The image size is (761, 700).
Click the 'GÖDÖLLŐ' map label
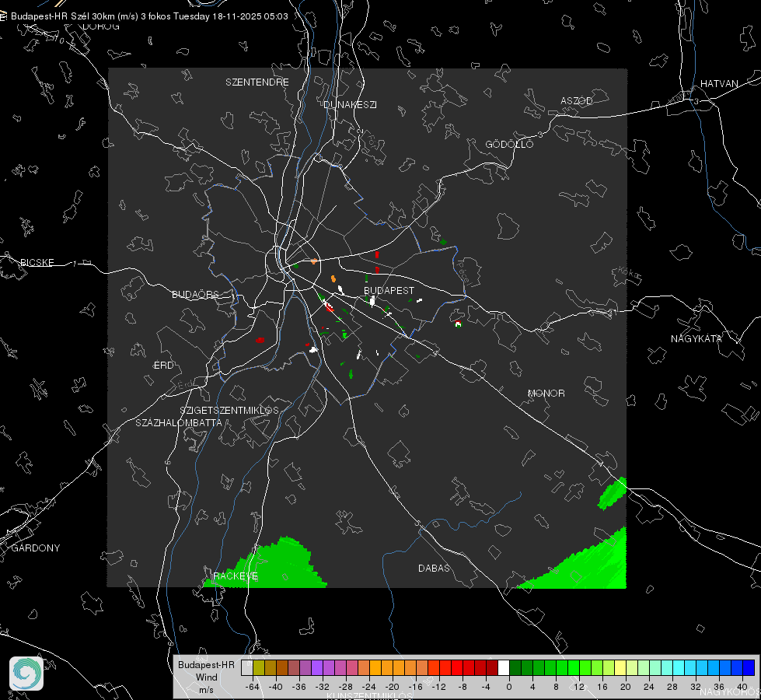(509, 144)
